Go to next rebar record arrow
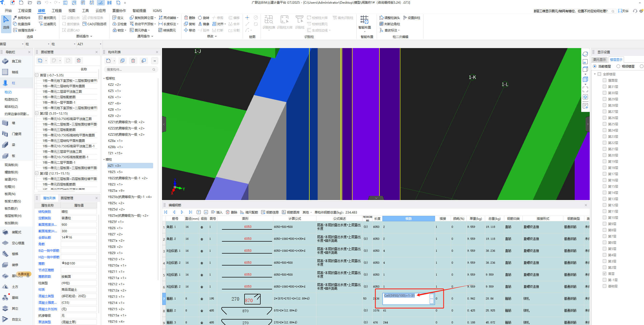The width and height of the screenshot is (644, 325). [x=182, y=212]
